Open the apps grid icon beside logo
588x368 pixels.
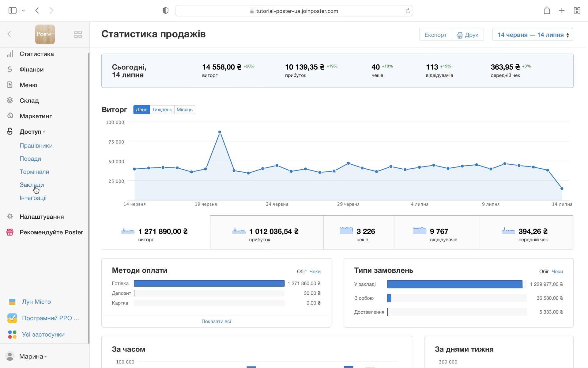(x=78, y=34)
